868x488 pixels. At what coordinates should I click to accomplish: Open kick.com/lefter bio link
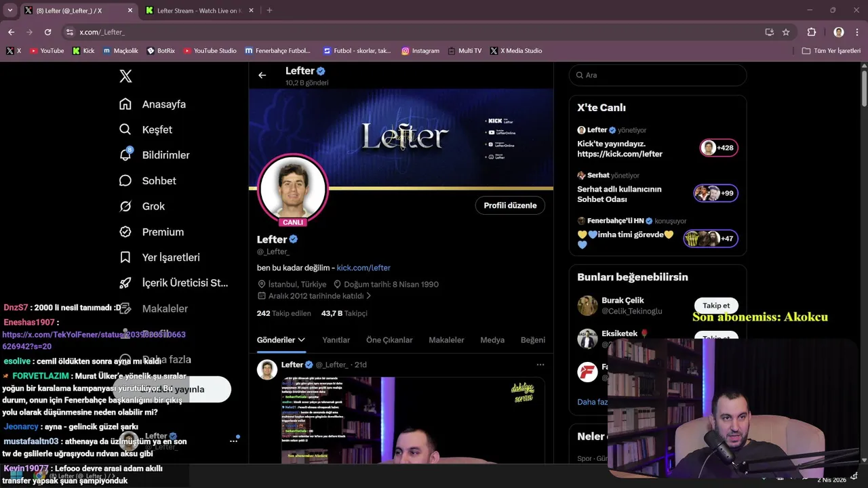click(x=363, y=268)
